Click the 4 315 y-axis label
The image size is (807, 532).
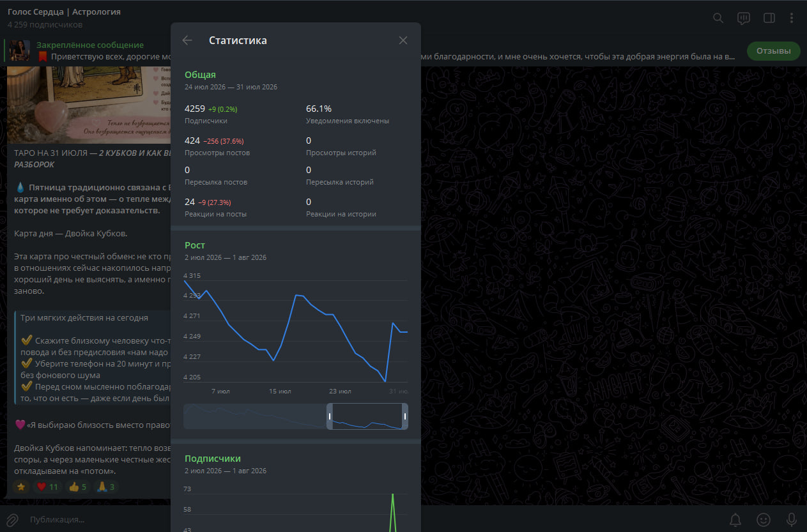[x=192, y=276]
